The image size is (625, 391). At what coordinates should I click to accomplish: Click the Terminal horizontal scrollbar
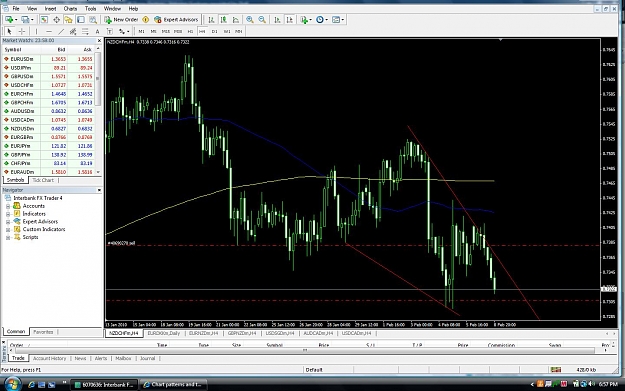305,350
